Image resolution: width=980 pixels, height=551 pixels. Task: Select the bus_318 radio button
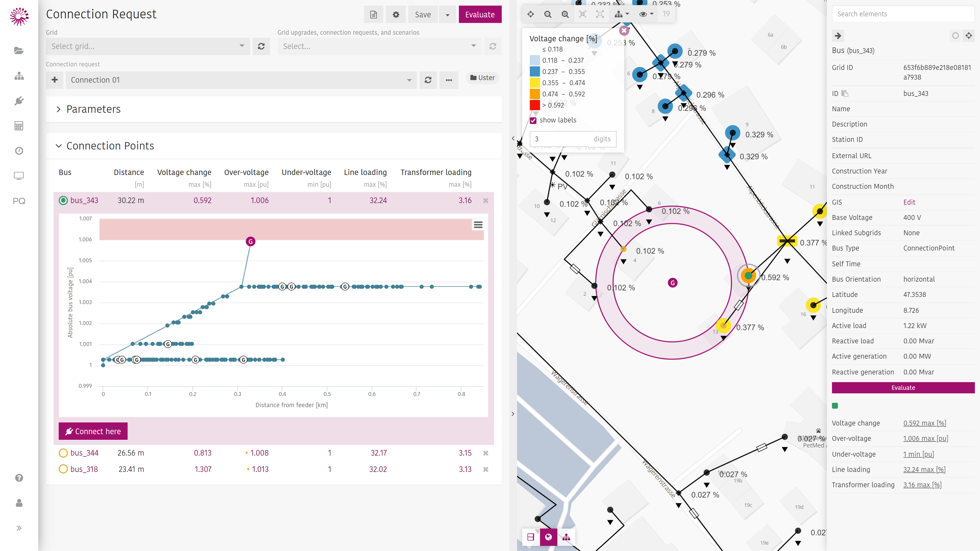point(63,469)
